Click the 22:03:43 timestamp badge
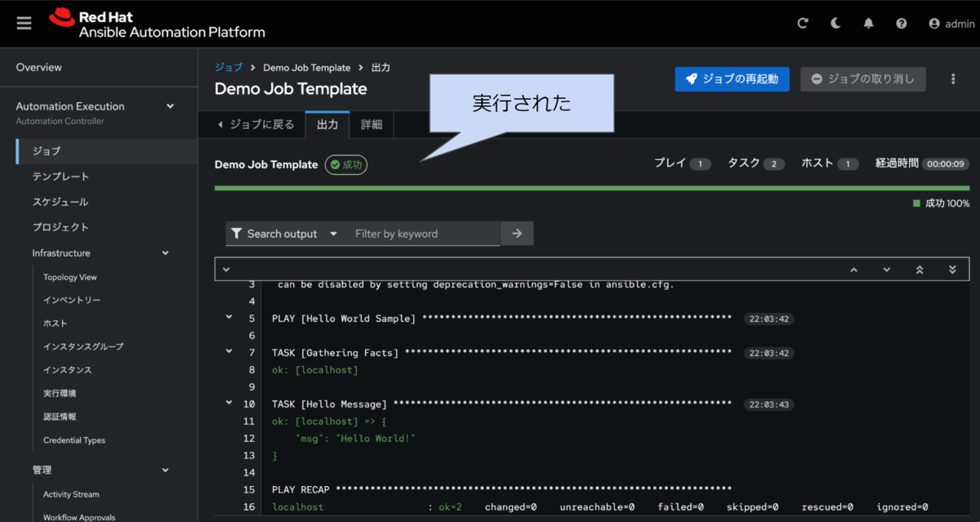980x522 pixels. pos(768,404)
